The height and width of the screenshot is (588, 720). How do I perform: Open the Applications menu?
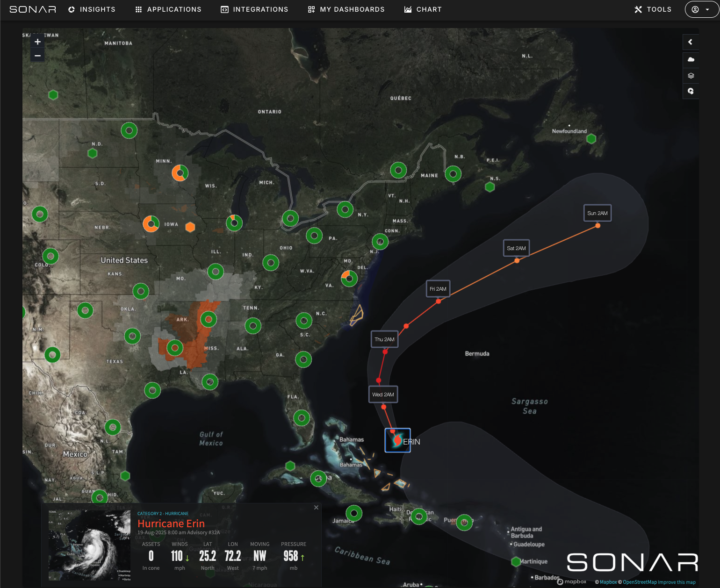pos(168,9)
